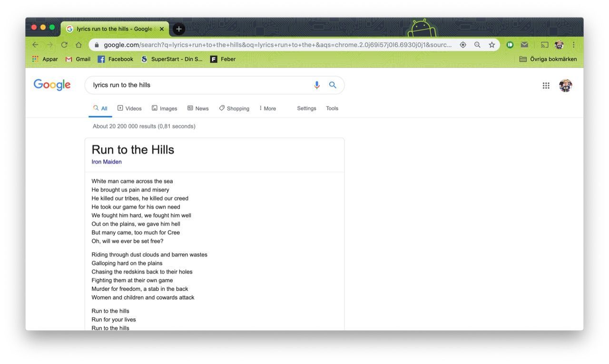Viewport: 609px width, 364px height.
Task: Open the mail extension icon in toolbar
Action: (x=524, y=45)
